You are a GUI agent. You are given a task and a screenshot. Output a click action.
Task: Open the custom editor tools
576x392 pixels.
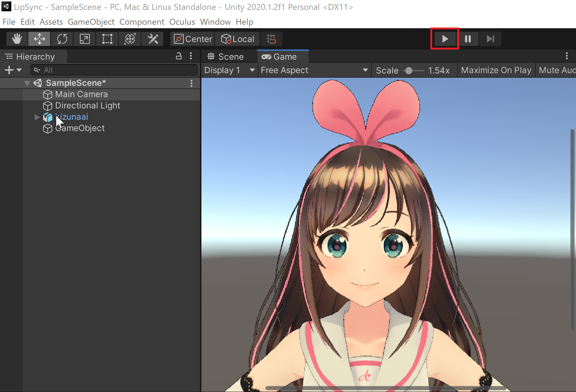point(153,39)
